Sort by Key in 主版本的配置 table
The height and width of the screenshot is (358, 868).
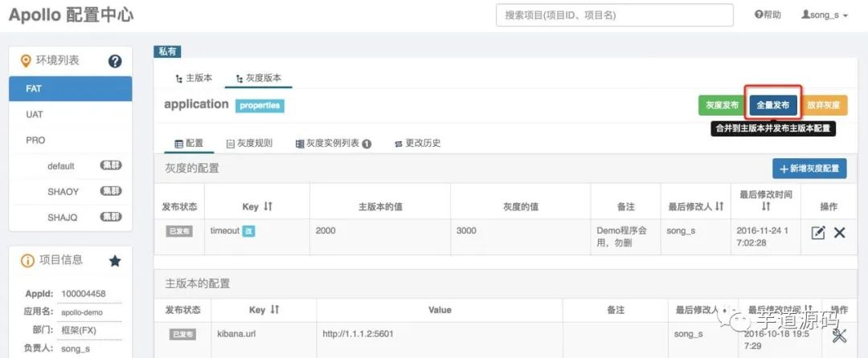(275, 310)
